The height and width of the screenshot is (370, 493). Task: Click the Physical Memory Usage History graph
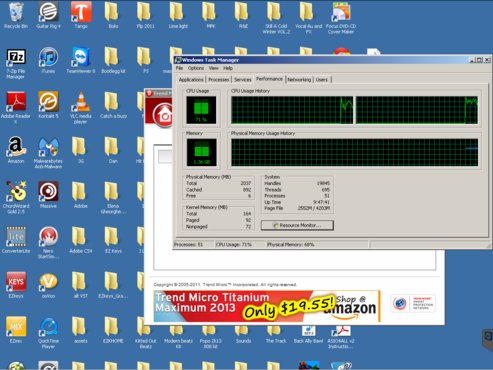coord(355,152)
